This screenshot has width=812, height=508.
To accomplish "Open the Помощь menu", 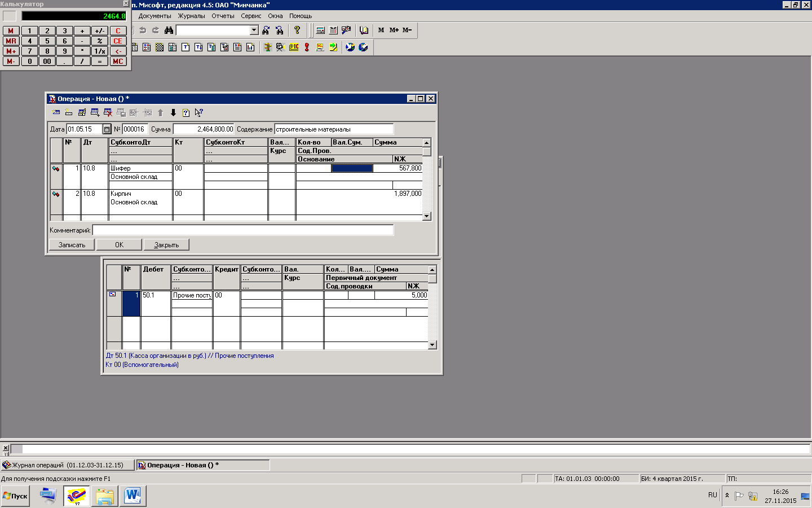I will click(x=301, y=16).
